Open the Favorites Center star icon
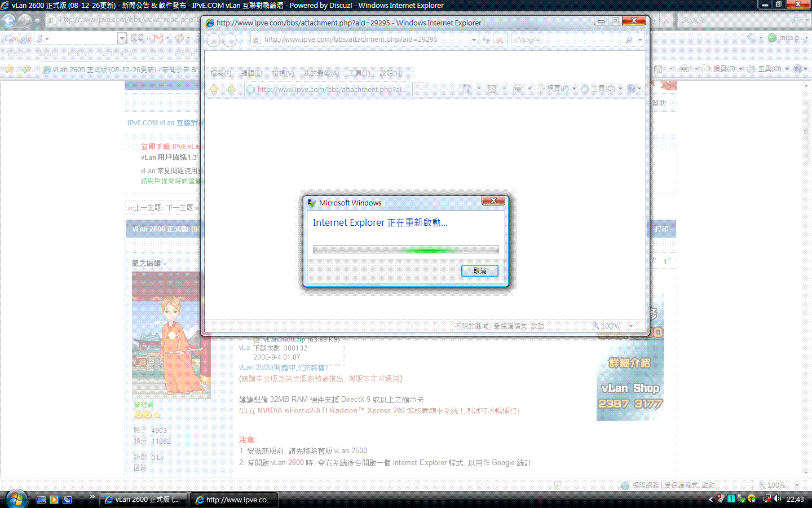The height and width of the screenshot is (508, 812). (214, 89)
